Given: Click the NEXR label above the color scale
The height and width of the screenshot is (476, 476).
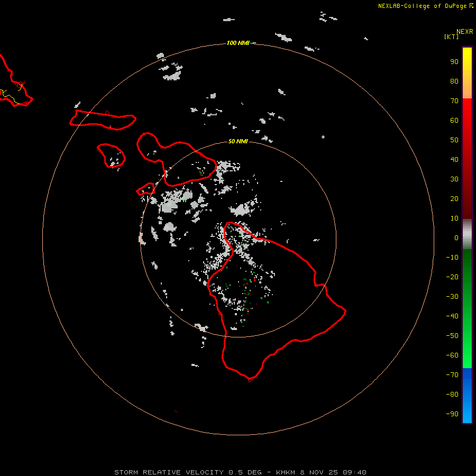Looking at the screenshot, I should 464,32.
